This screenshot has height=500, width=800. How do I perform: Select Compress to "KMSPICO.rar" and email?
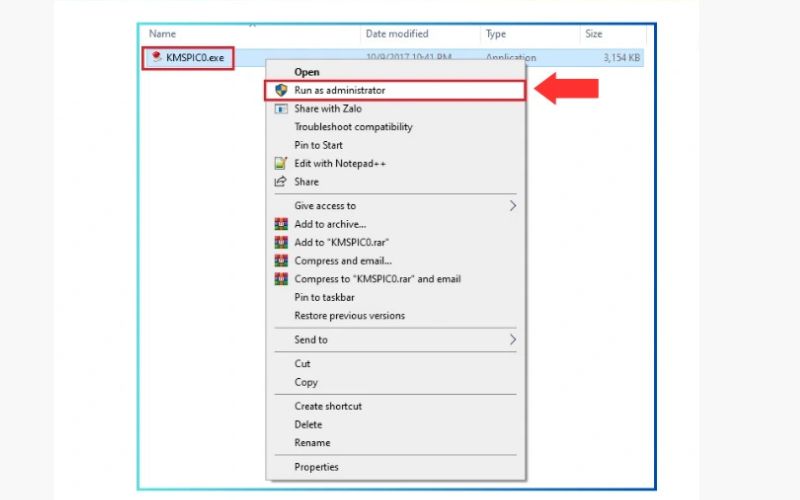click(378, 279)
